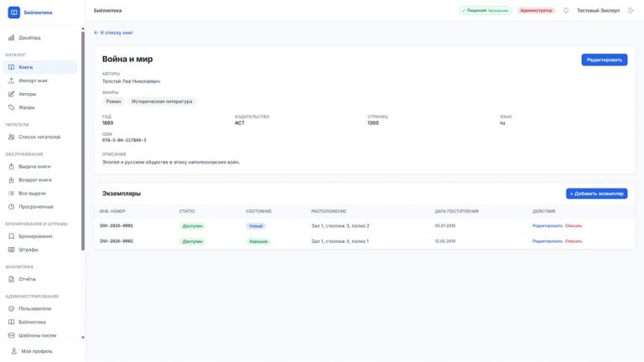The image size is (644, 362).
Task: Click the logout icon in header
Action: click(x=631, y=11)
